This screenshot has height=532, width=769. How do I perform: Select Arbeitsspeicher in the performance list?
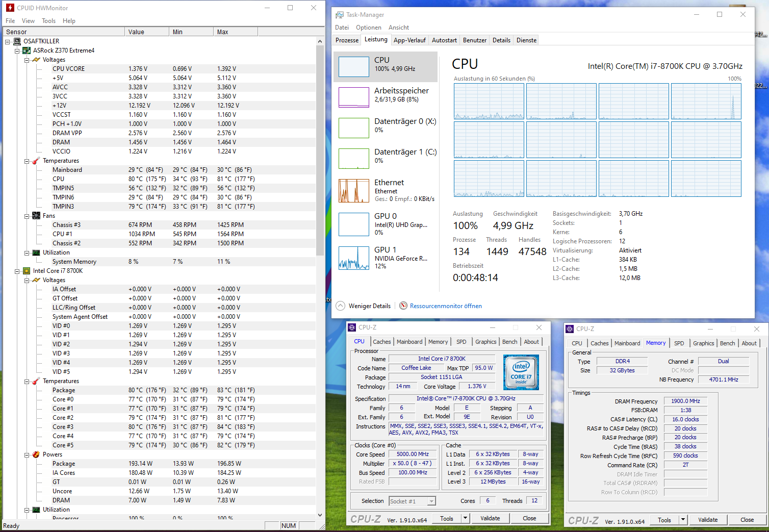[x=386, y=97]
